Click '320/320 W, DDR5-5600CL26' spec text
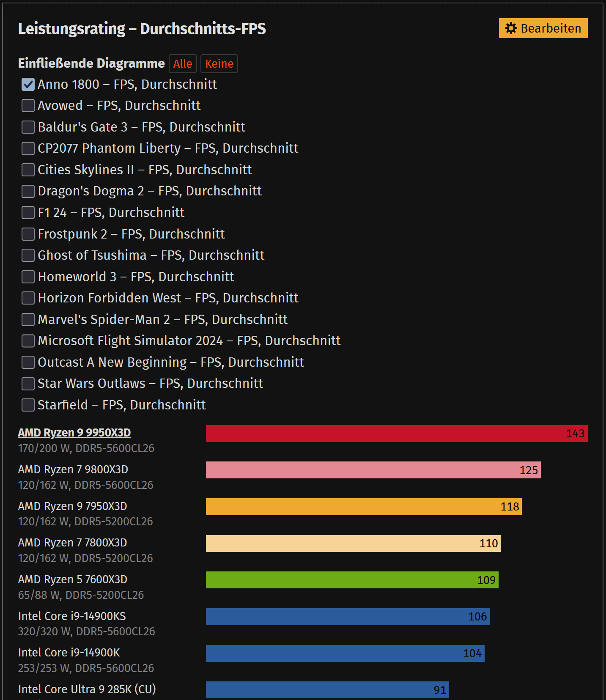Screen dimensions: 606x700 point(87,631)
